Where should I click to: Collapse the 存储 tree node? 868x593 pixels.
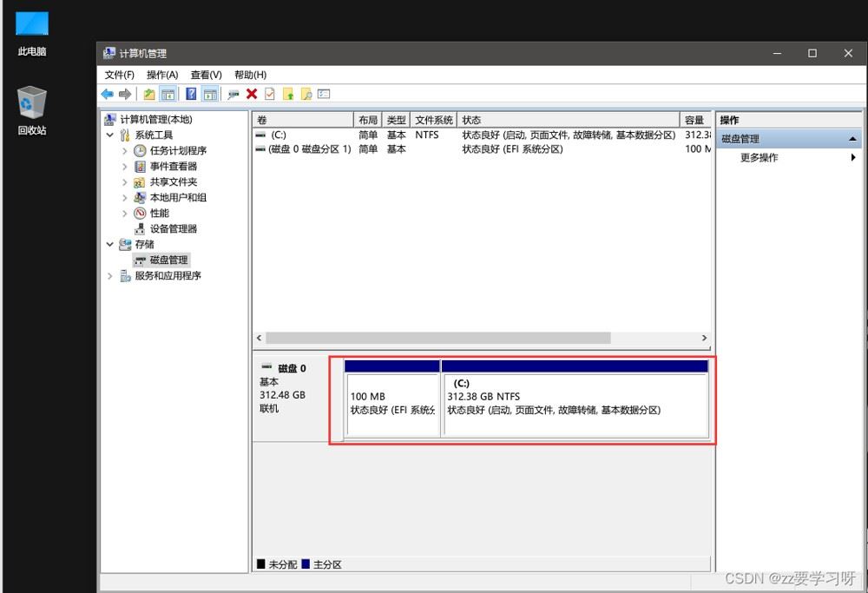point(109,244)
